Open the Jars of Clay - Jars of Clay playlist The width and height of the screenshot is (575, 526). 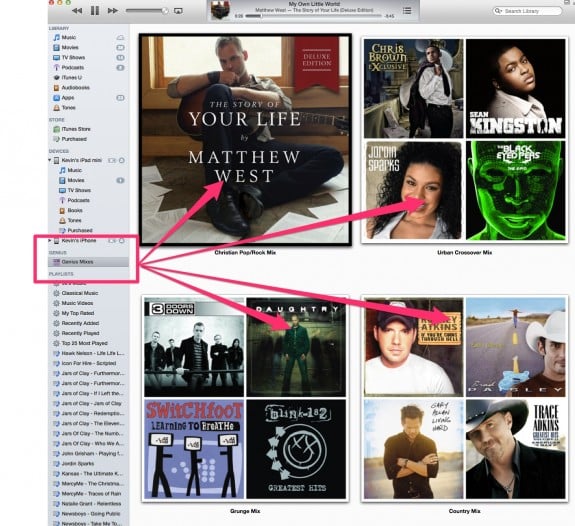click(91, 403)
